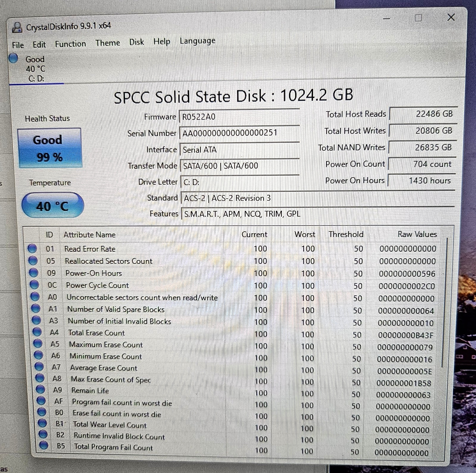The height and width of the screenshot is (473, 476).
Task: Open the File menu
Action: (18, 45)
